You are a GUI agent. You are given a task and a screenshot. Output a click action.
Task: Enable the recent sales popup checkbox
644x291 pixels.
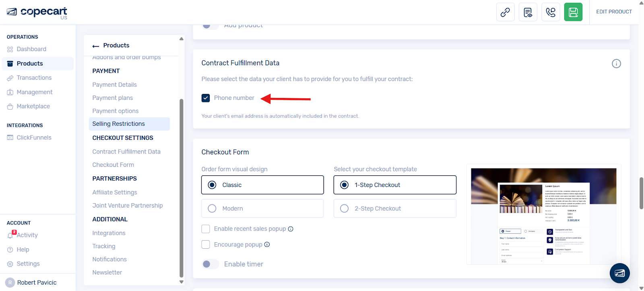(206, 229)
